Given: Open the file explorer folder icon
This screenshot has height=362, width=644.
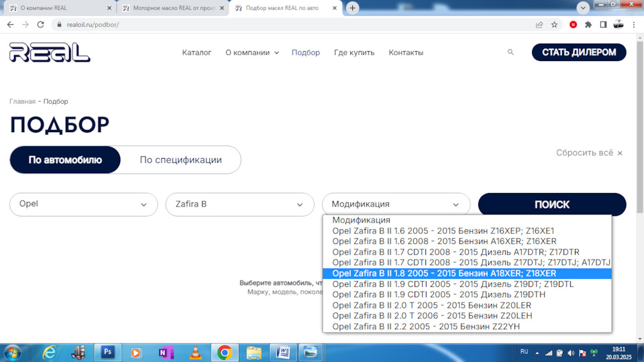Looking at the screenshot, I should coord(254,353).
